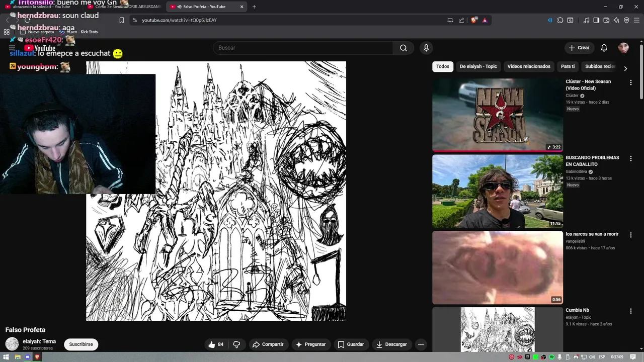Select the Videos relacionados chip
644x362 pixels.
529,66
